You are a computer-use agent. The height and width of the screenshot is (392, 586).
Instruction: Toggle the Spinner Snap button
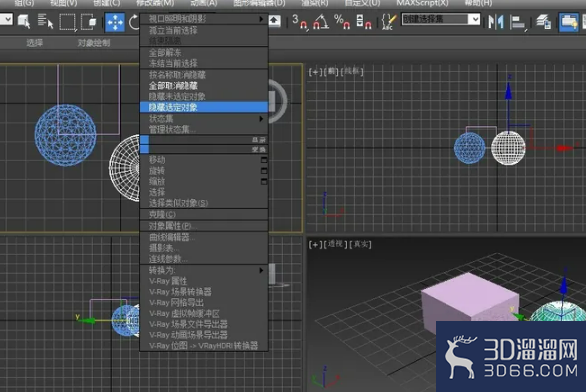coord(364,22)
